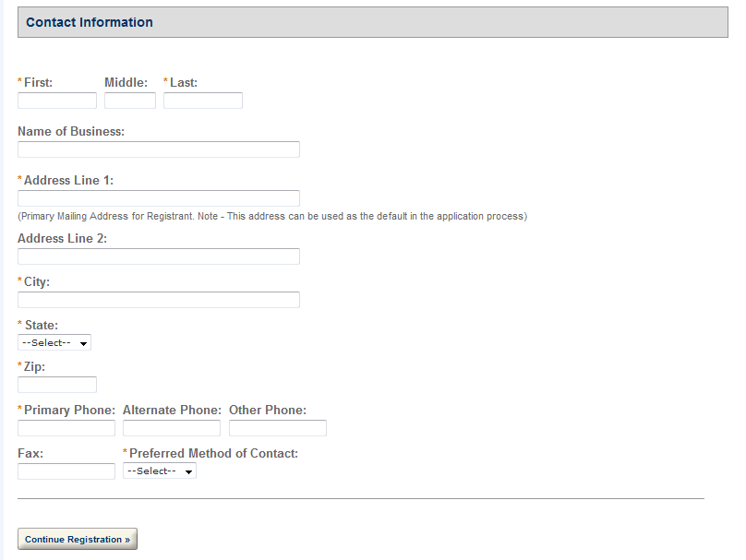Select the Other Phone field
The height and width of the screenshot is (560, 746).
tap(277, 428)
